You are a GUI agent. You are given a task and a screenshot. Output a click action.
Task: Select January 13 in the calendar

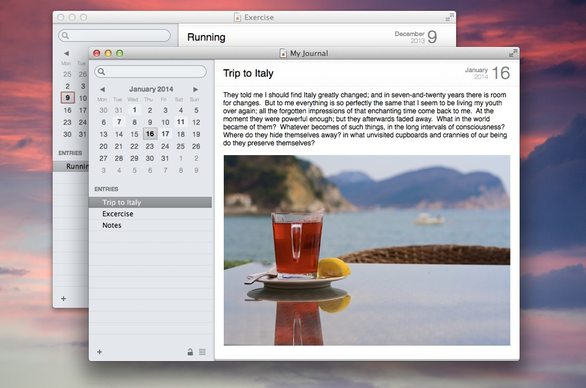click(104, 134)
